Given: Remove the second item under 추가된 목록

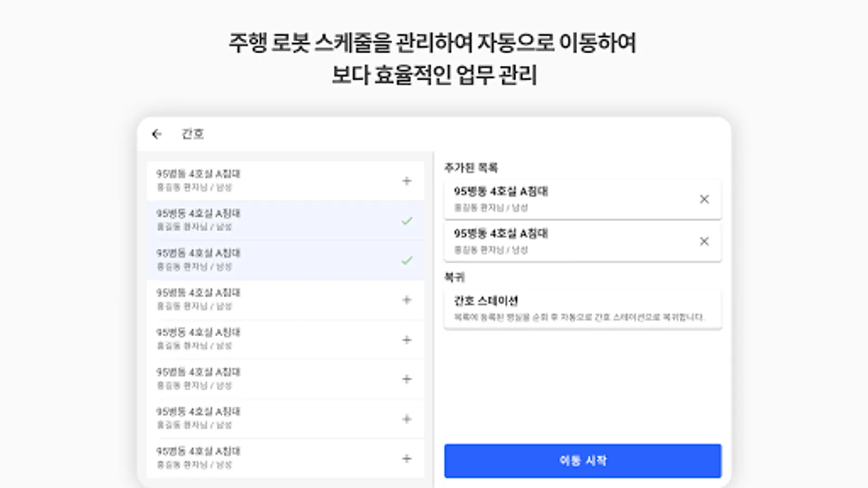Looking at the screenshot, I should point(704,241).
